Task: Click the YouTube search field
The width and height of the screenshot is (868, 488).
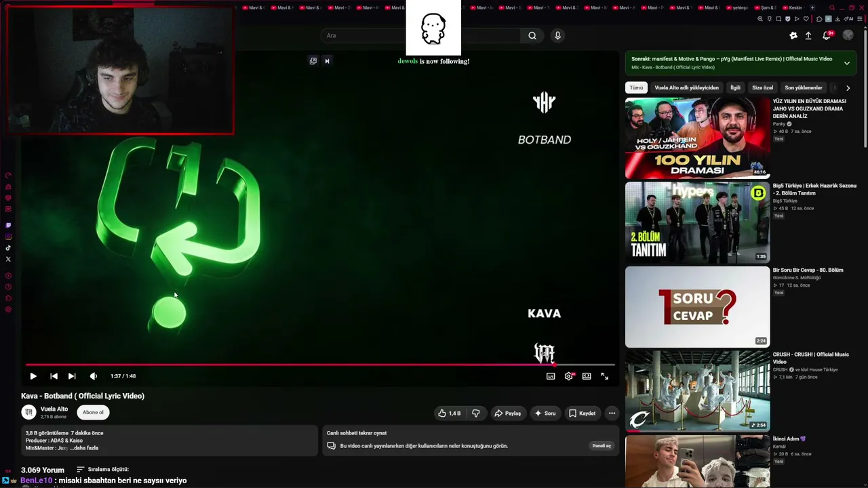Action: click(420, 35)
